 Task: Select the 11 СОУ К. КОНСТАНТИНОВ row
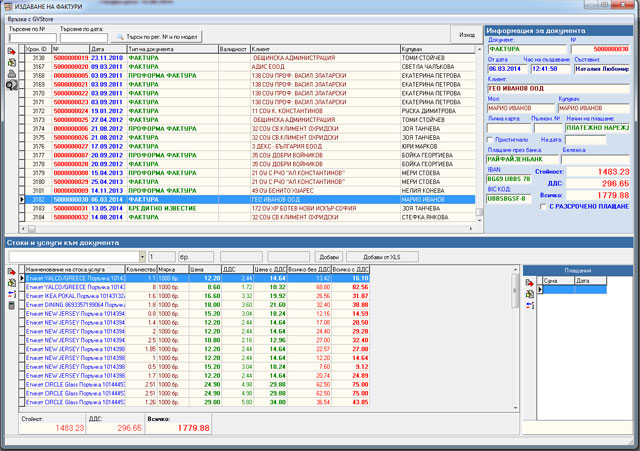point(250,111)
